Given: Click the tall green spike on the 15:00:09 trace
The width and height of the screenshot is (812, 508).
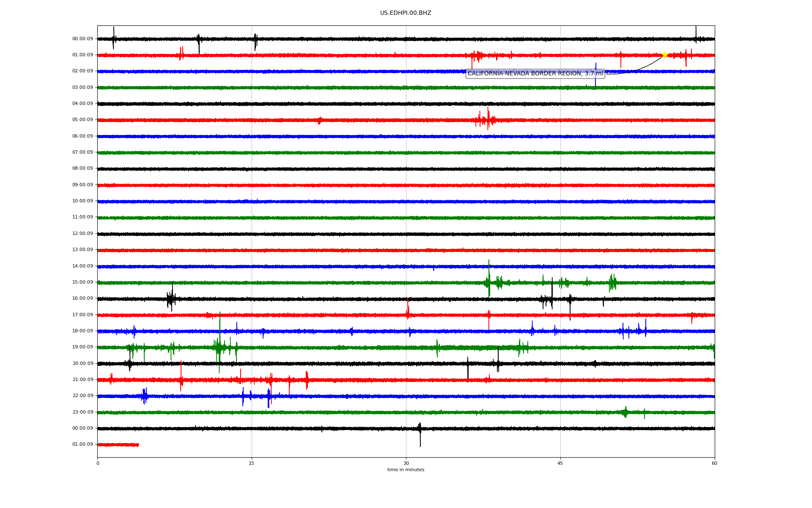Looking at the screenshot, I should 489,279.
